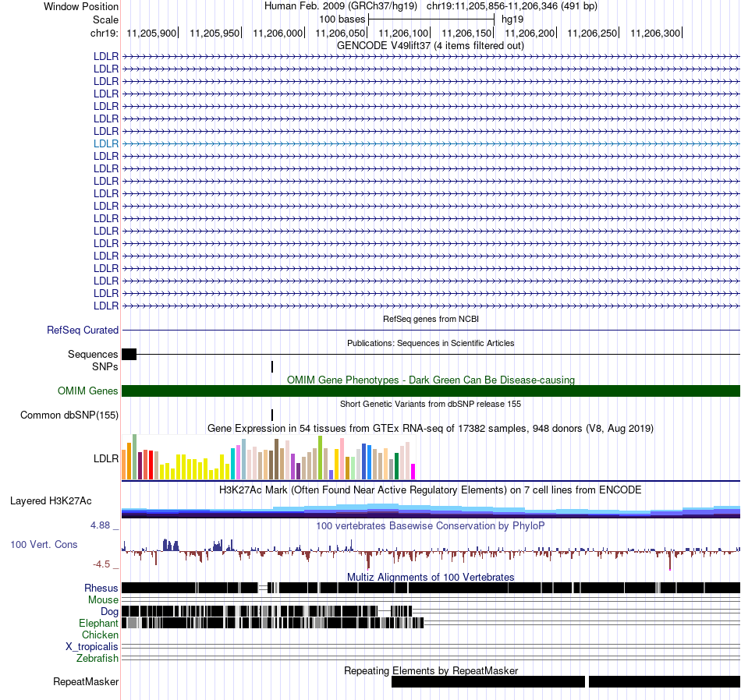This screenshot has height=700, width=741.
Task: Click the LDLR label beside GTEx bar chart
Action: coord(106,458)
